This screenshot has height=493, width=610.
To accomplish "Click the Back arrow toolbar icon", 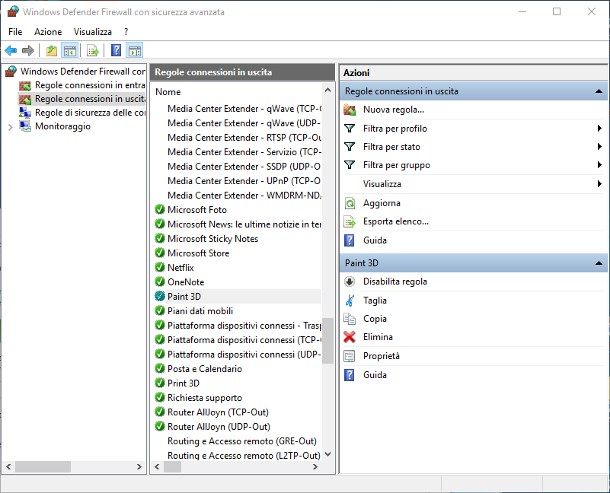I will pyautogui.click(x=11, y=51).
